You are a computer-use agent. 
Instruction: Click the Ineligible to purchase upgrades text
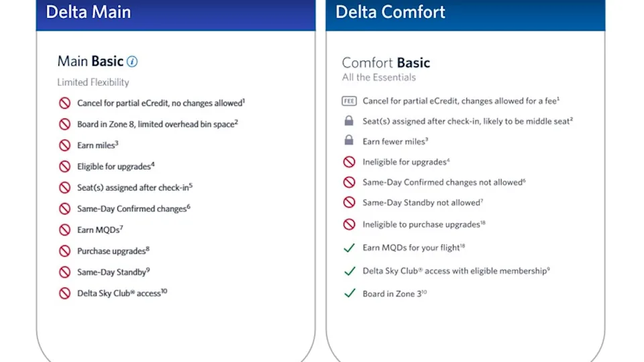click(x=421, y=225)
